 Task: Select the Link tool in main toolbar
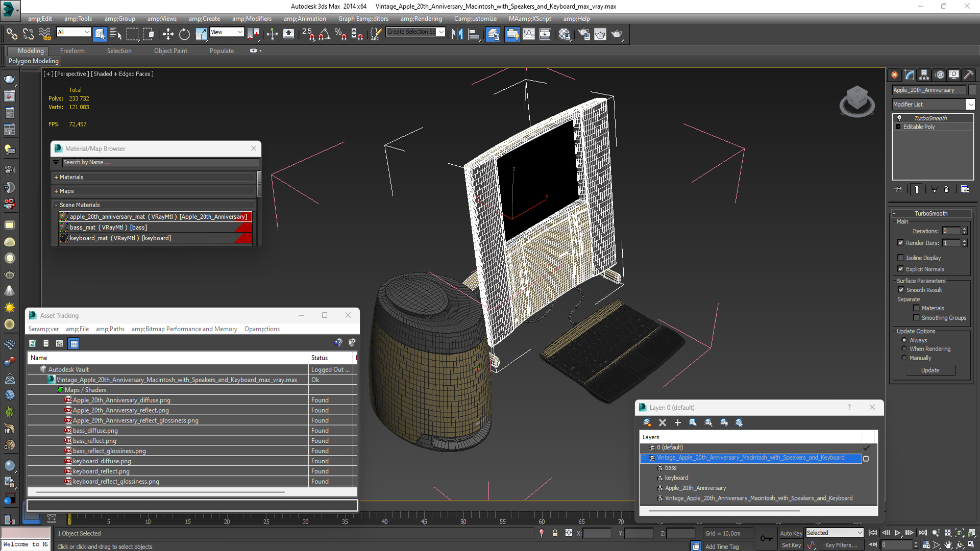[11, 34]
